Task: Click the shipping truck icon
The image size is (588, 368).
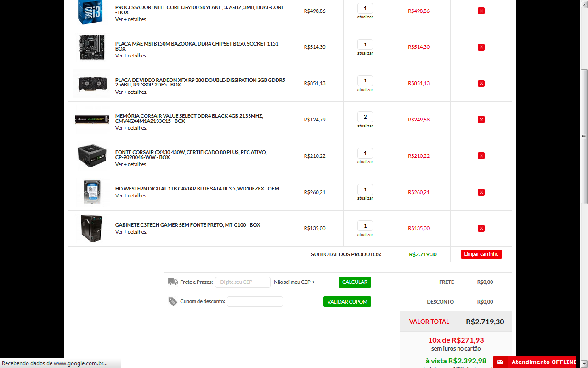Action: 173,282
